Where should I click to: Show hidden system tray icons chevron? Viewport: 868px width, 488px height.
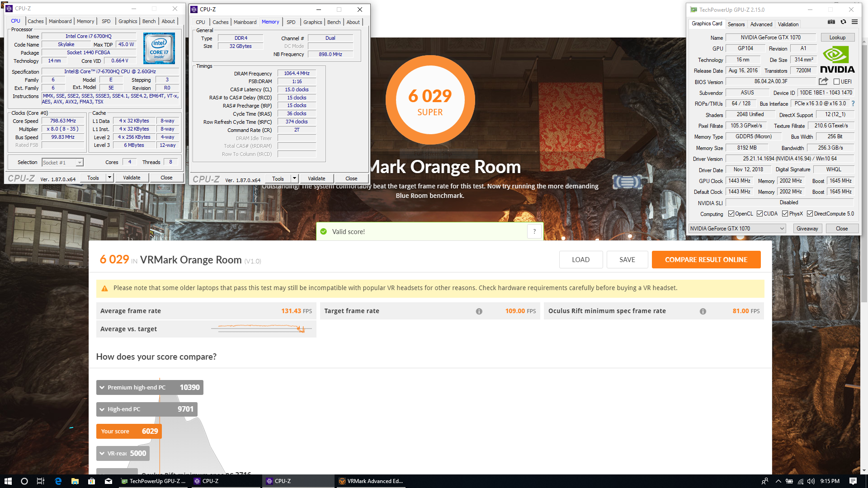pyautogui.click(x=778, y=481)
